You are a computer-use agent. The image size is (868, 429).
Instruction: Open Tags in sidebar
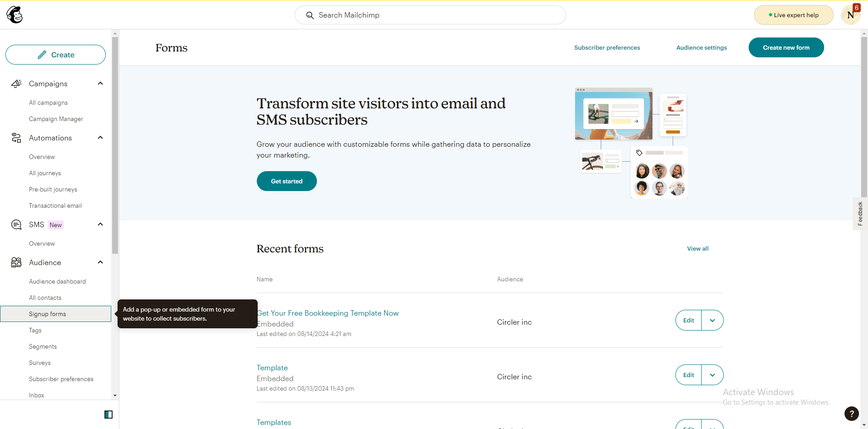pos(35,330)
